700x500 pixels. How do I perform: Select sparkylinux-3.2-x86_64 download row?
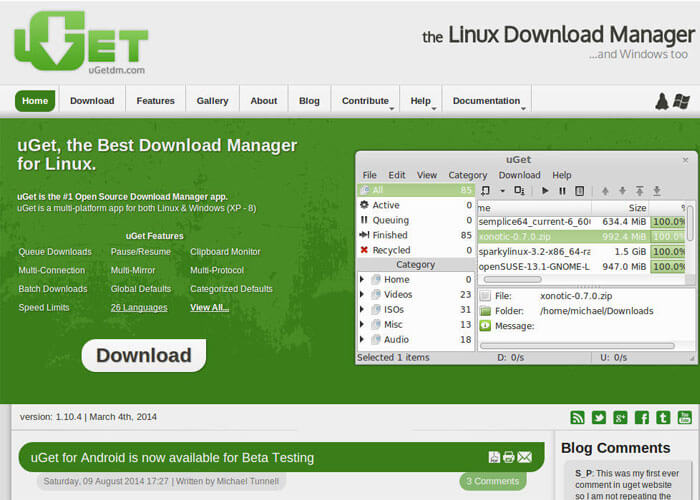(x=581, y=252)
